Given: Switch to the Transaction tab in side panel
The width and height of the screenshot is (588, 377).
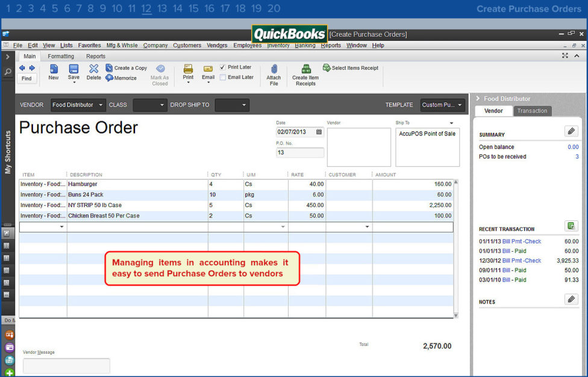Looking at the screenshot, I should tap(532, 111).
